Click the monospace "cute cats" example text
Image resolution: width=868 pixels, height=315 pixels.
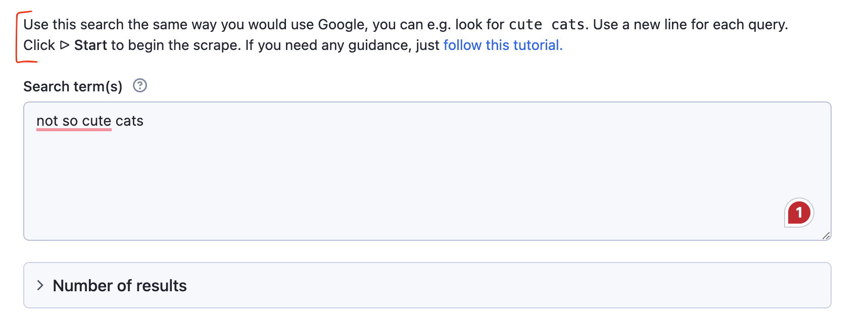547,25
